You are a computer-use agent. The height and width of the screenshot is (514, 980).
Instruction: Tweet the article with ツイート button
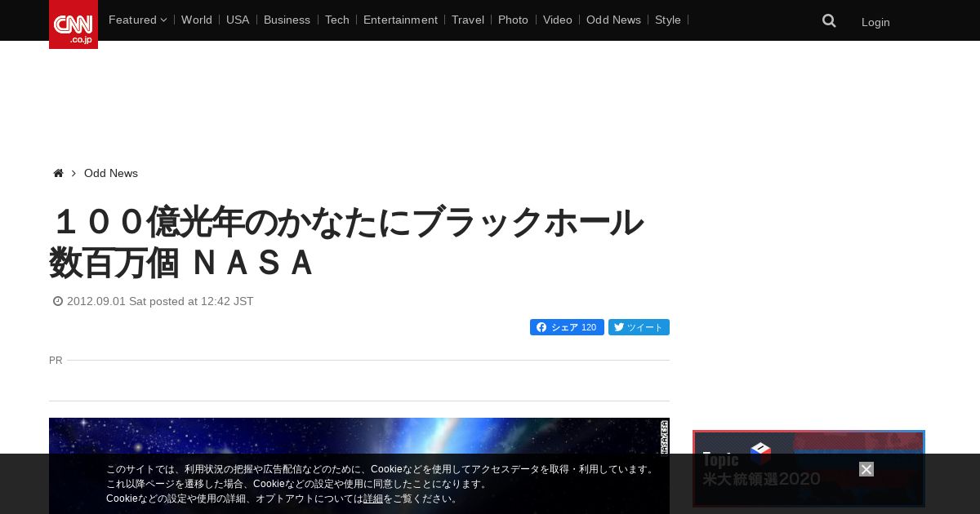(x=639, y=327)
